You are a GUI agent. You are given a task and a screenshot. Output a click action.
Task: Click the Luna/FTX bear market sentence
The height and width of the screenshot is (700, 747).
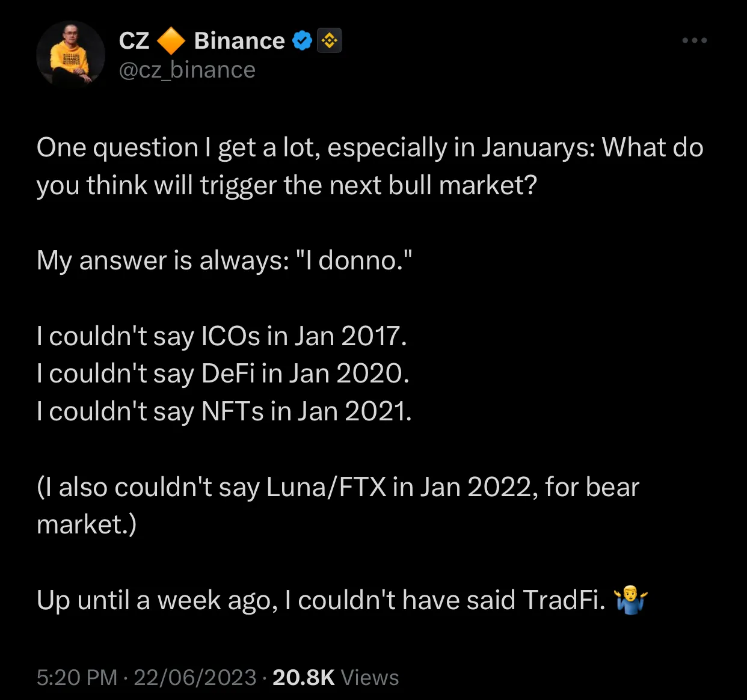[338, 506]
